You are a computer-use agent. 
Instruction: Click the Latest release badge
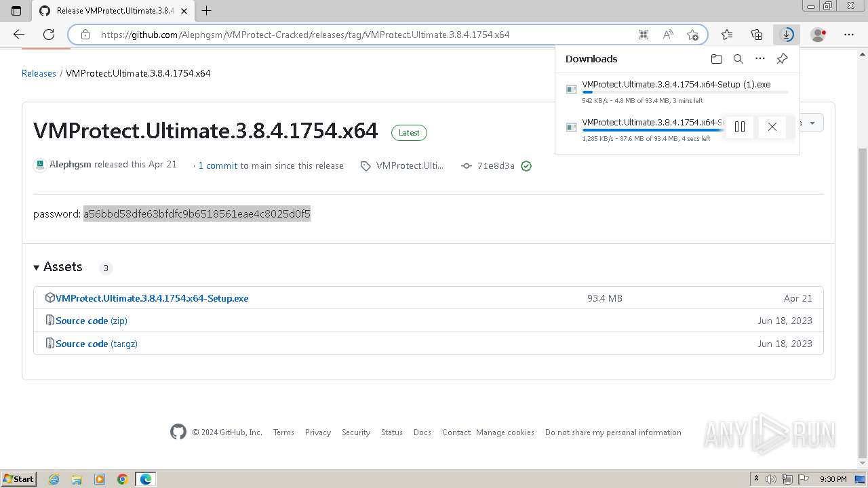click(409, 133)
